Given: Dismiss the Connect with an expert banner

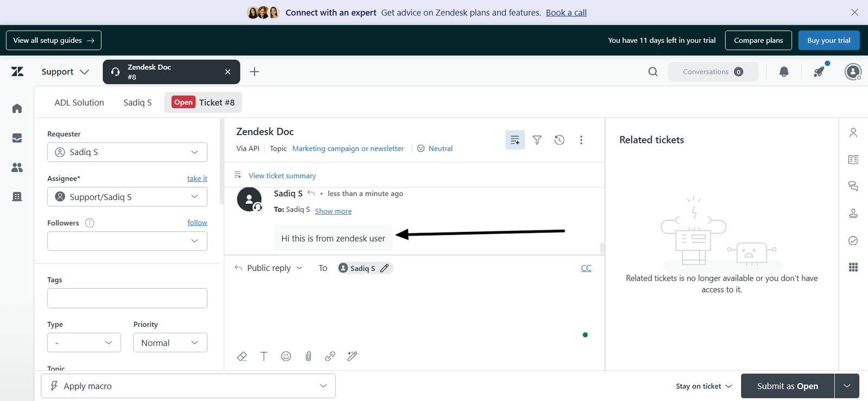Looking at the screenshot, I should [x=854, y=12].
